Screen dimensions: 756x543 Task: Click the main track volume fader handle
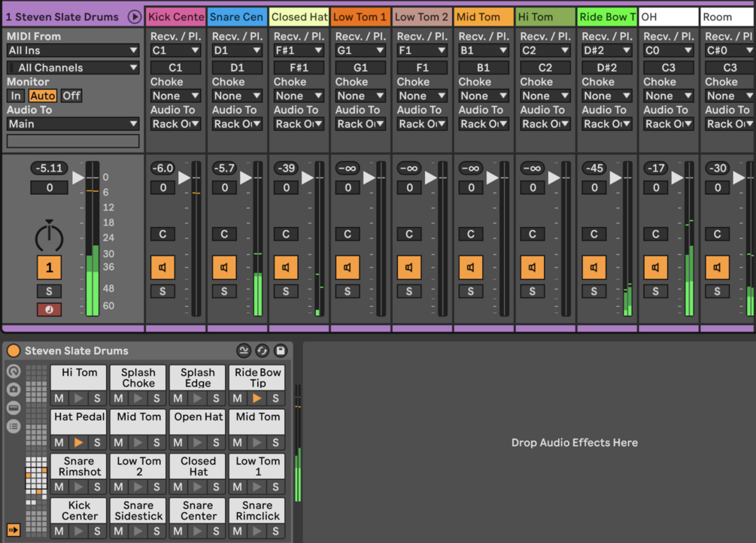[78, 178]
